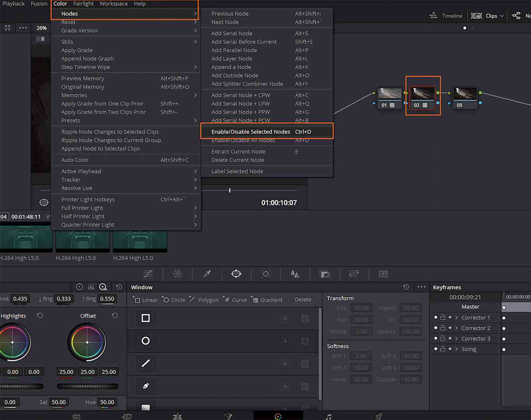Viewport: 531px width, 420px height.
Task: Open the Workspace menu
Action: [114, 3]
